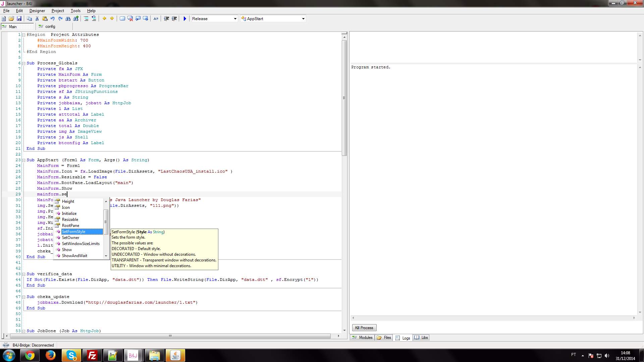The width and height of the screenshot is (644, 362).
Task: Switch to the config tab
Action: tap(49, 26)
